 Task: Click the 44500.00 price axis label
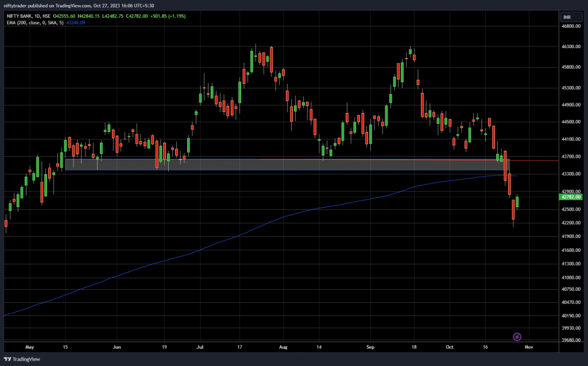pos(571,122)
